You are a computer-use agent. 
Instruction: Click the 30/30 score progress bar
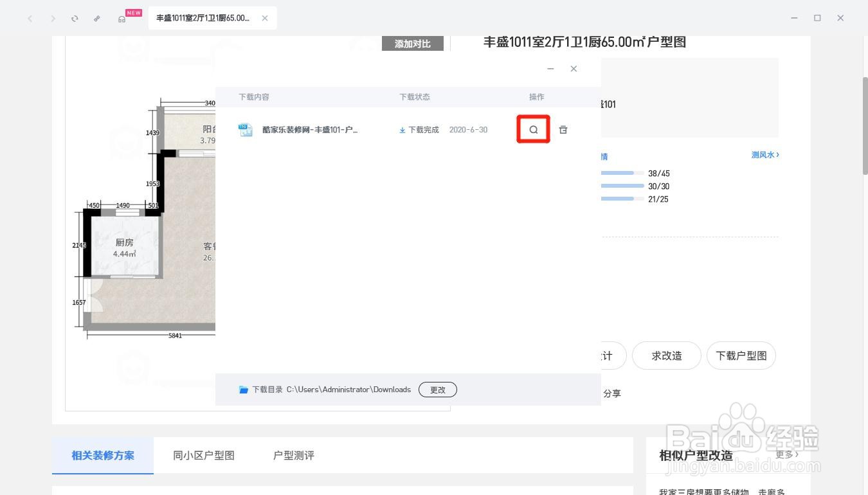point(622,186)
